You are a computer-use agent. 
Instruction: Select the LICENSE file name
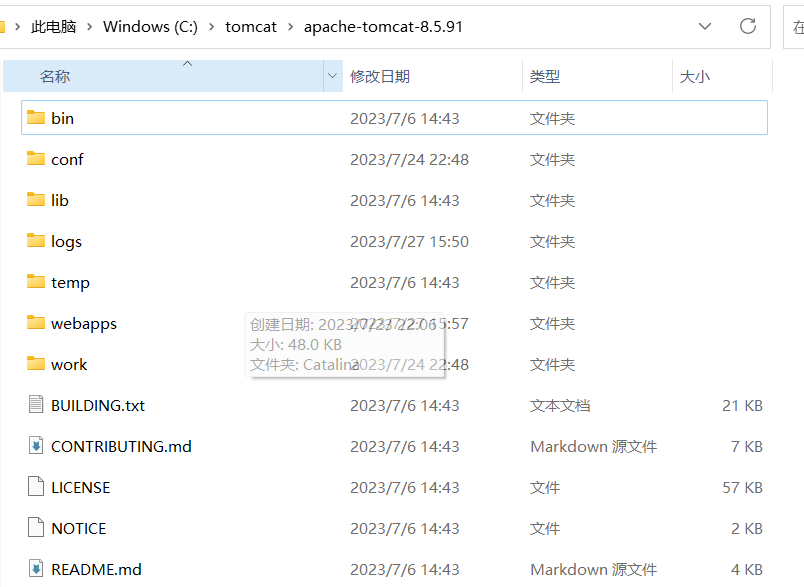81,488
